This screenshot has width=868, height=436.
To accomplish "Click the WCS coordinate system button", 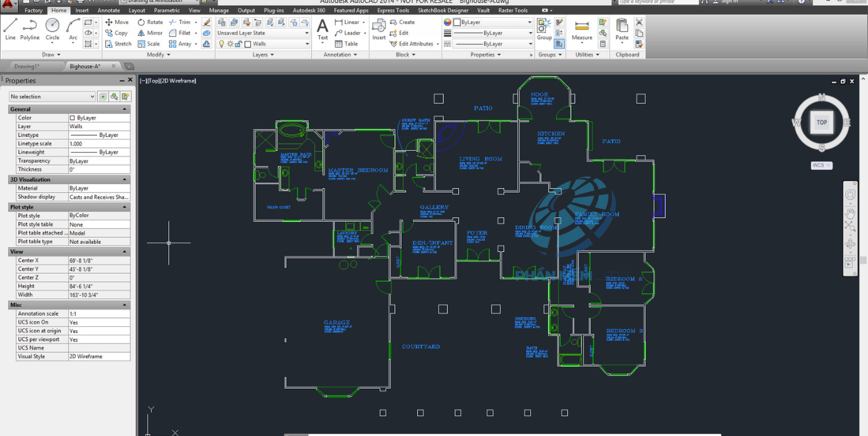I will coord(821,165).
